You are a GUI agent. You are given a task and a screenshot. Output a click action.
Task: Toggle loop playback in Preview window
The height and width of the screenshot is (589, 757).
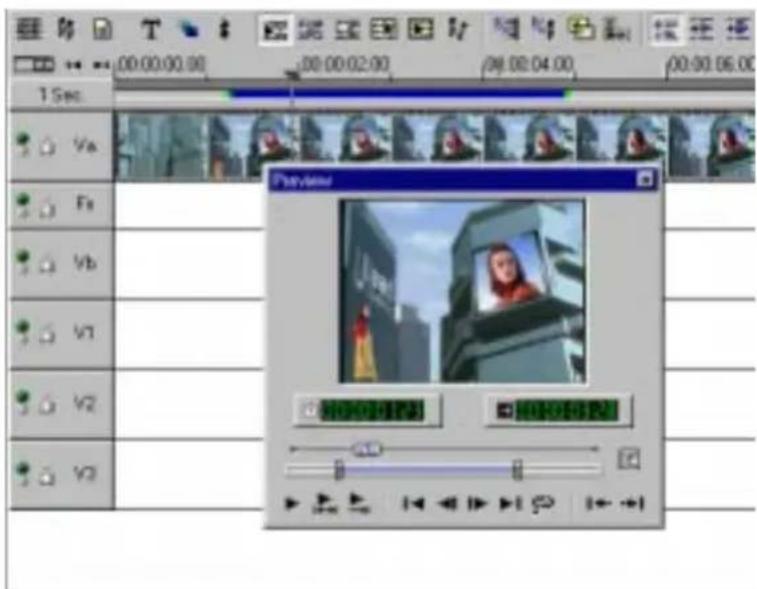tap(544, 504)
